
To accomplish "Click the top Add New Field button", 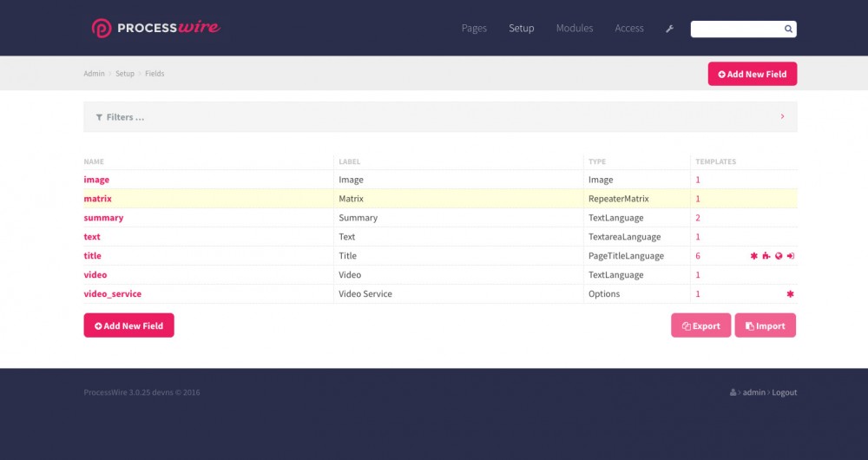I will click(x=753, y=74).
